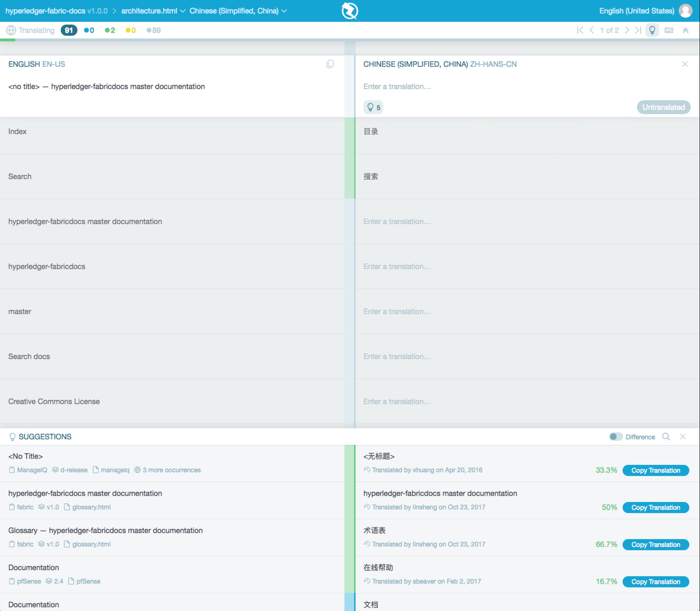
Task: Copy translation for <No Title> suggestion
Action: [x=656, y=470]
